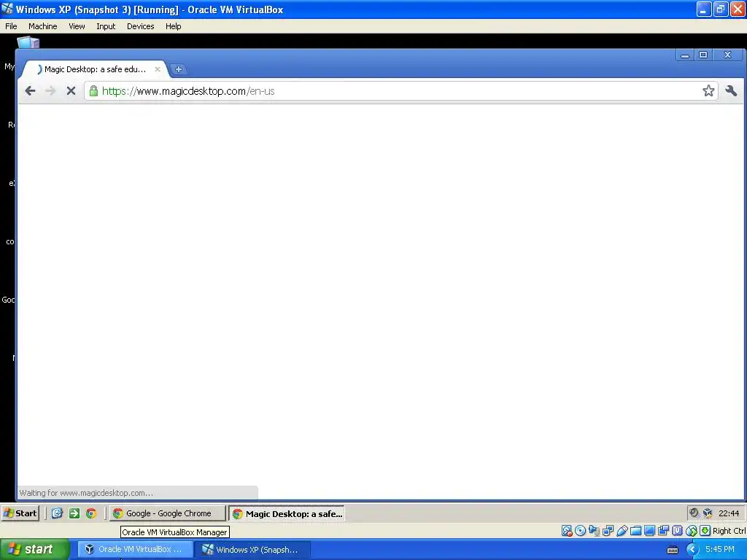Click the mouse integration status icon

tap(692, 531)
